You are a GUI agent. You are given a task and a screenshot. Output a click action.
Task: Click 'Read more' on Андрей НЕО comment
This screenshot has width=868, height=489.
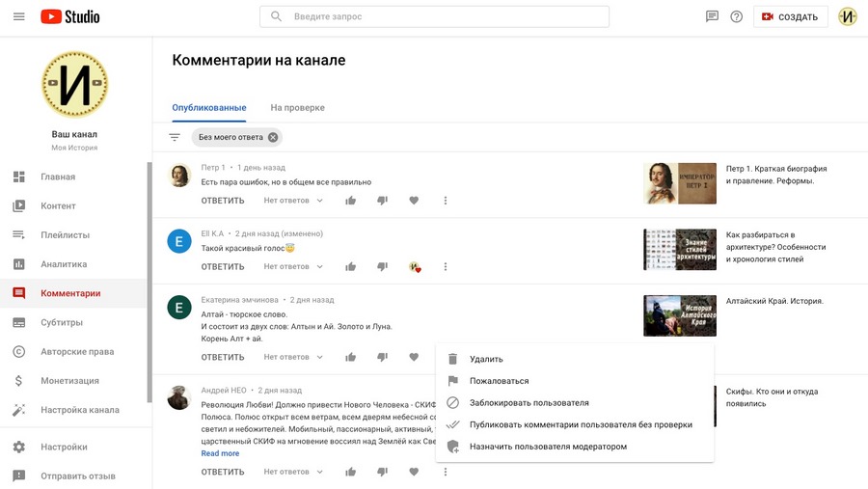coord(220,453)
